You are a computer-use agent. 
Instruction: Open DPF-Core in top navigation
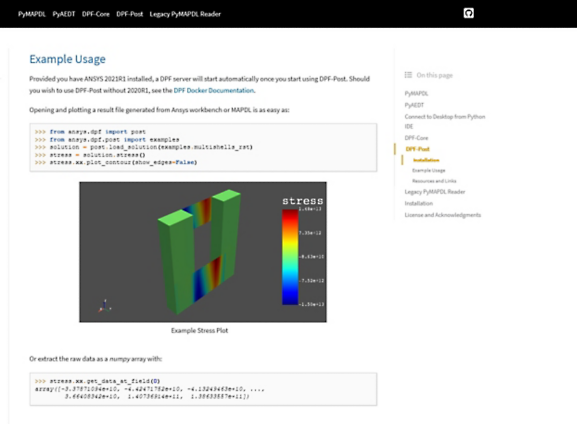coord(96,14)
